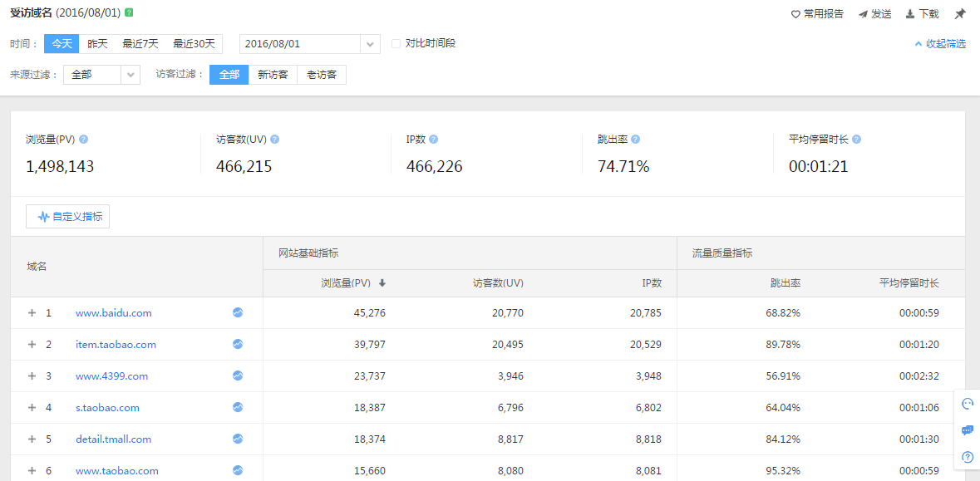This screenshot has height=481, width=980.
Task: Select the 新访客 visitor filter
Action: (x=273, y=75)
